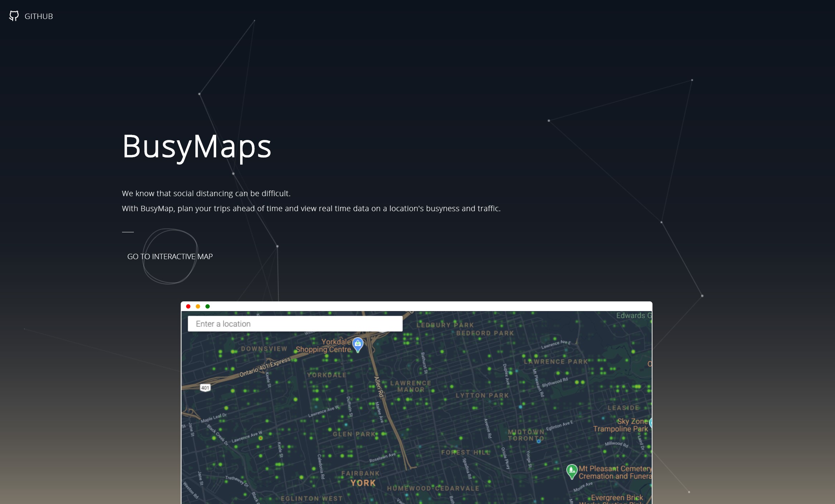Click the green dot in mock window bar
The image size is (835, 504).
pos(208,306)
